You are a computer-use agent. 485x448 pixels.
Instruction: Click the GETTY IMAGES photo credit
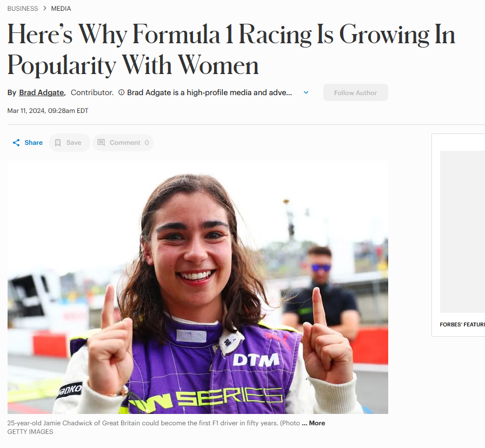click(x=30, y=432)
